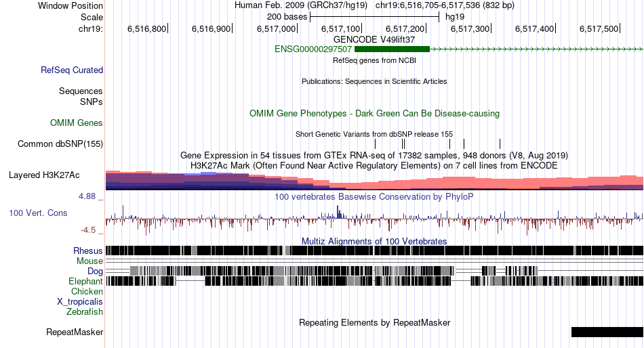Click the RepeatMasker track label
This screenshot has height=348, width=644.
[x=75, y=332]
